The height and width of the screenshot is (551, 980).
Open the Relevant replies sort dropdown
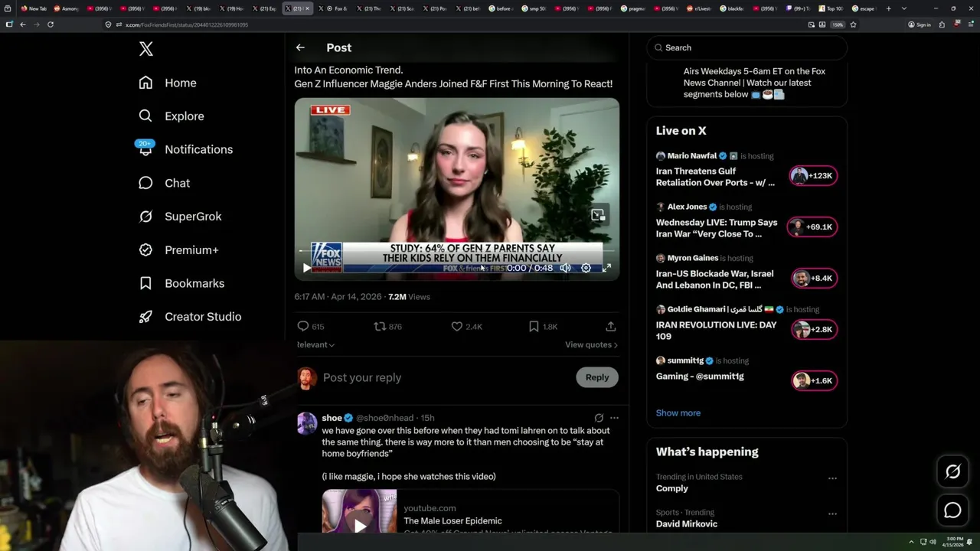(x=315, y=345)
